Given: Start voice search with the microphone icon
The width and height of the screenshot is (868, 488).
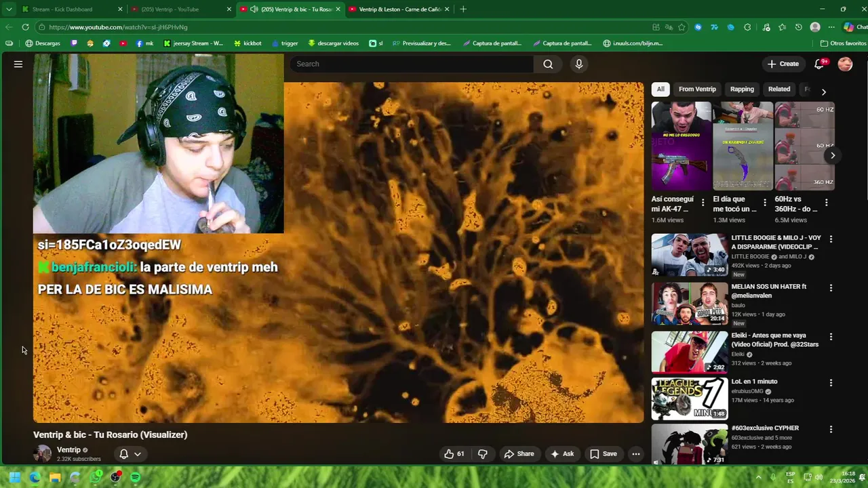Looking at the screenshot, I should click(x=578, y=64).
